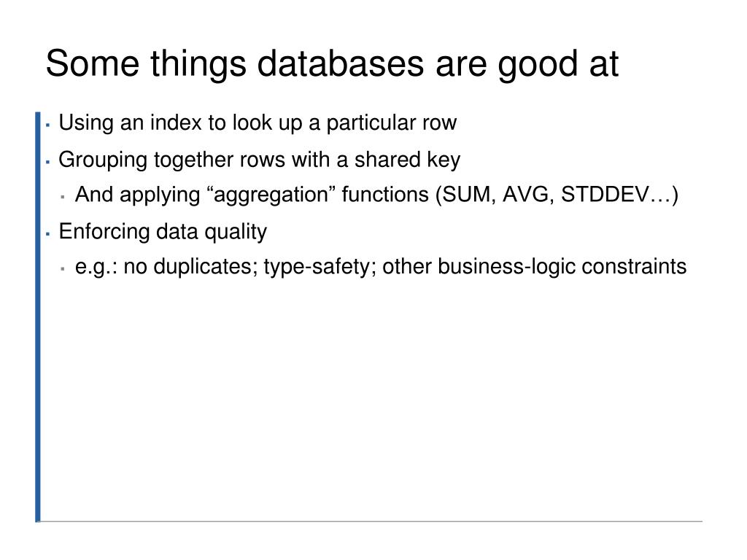Click the bullet marker before 'Enforcing data quality'
The image size is (747, 560).
47,234
